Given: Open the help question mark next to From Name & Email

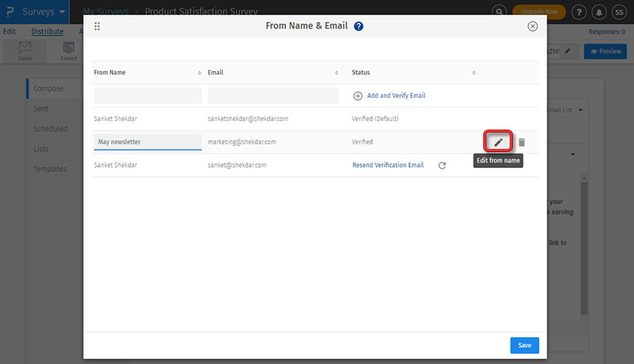Looking at the screenshot, I should [359, 26].
